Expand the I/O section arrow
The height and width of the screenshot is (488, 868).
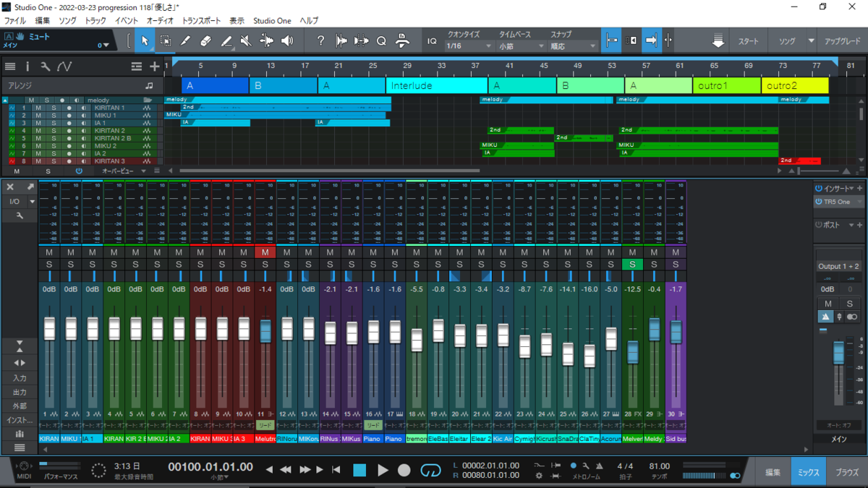pyautogui.click(x=32, y=202)
